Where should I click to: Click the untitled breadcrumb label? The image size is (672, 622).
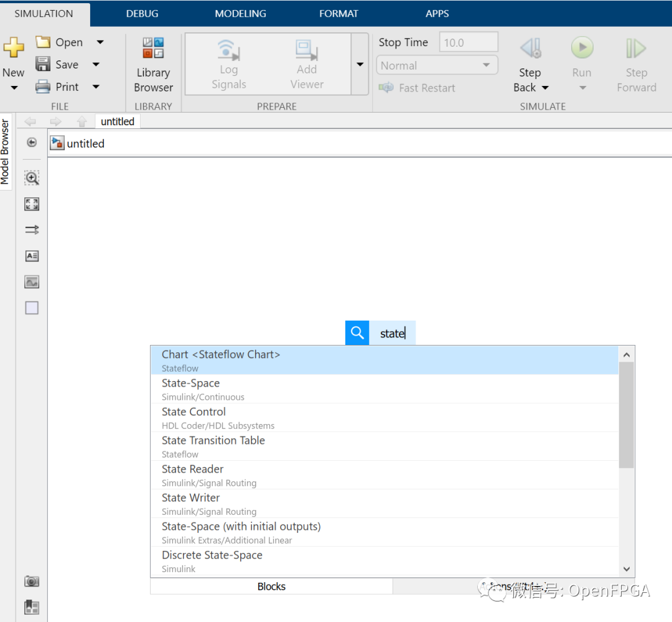(x=85, y=143)
